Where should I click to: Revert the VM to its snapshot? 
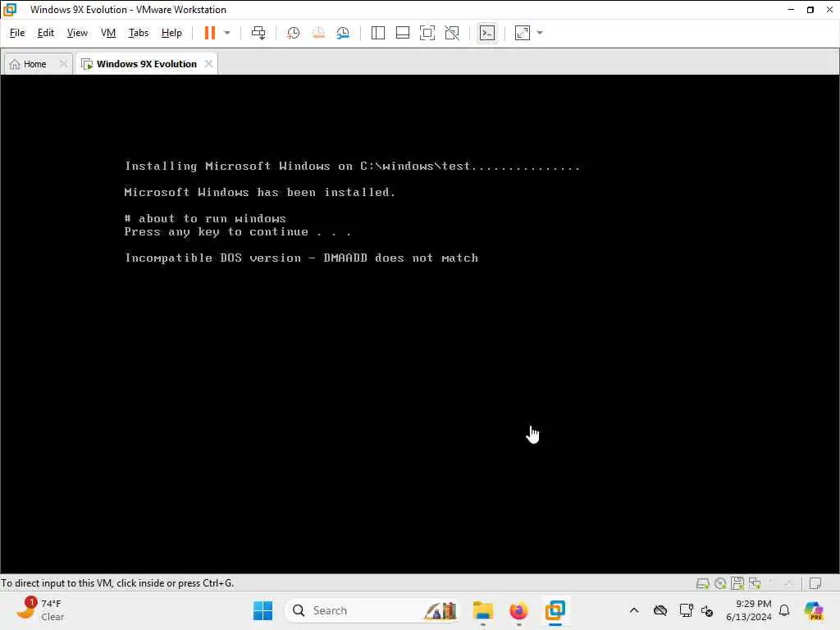pos(318,33)
